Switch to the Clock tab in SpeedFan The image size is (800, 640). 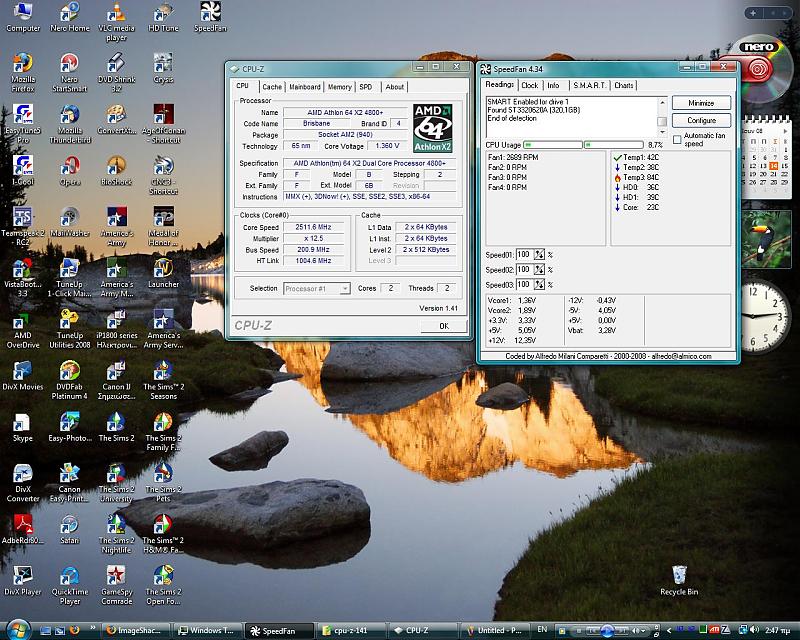530,85
